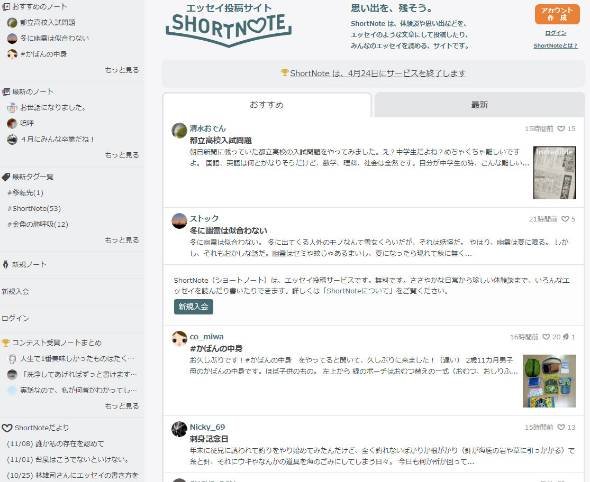The image size is (590, 482).
Task: Click the avatar beside お世話になりました。 in sidebar
Action: (12, 108)
